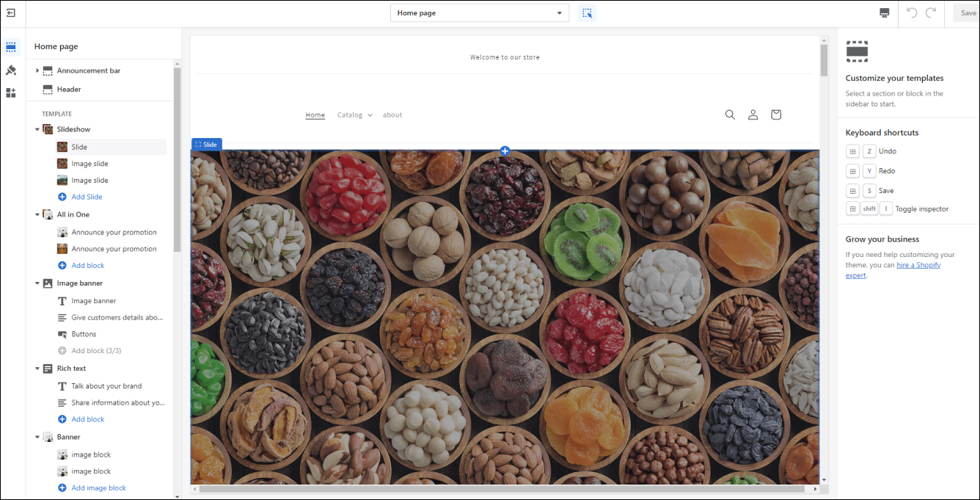
Task: Collapse the All in One section
Action: click(x=37, y=214)
